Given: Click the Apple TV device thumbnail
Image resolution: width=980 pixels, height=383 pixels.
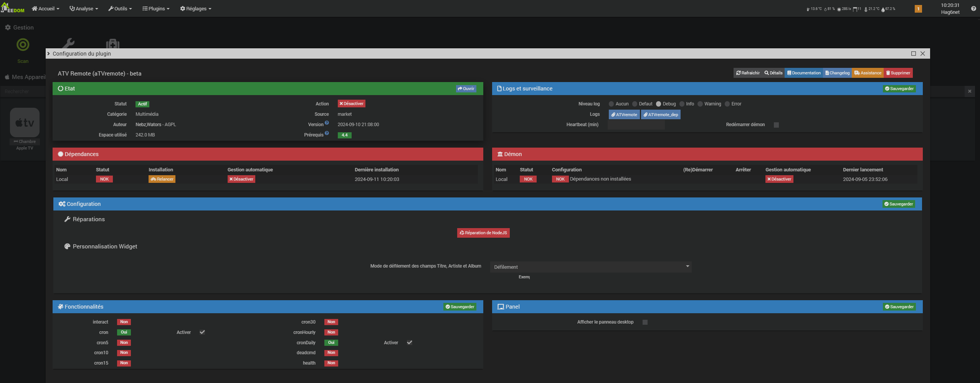Looking at the screenshot, I should (x=25, y=123).
